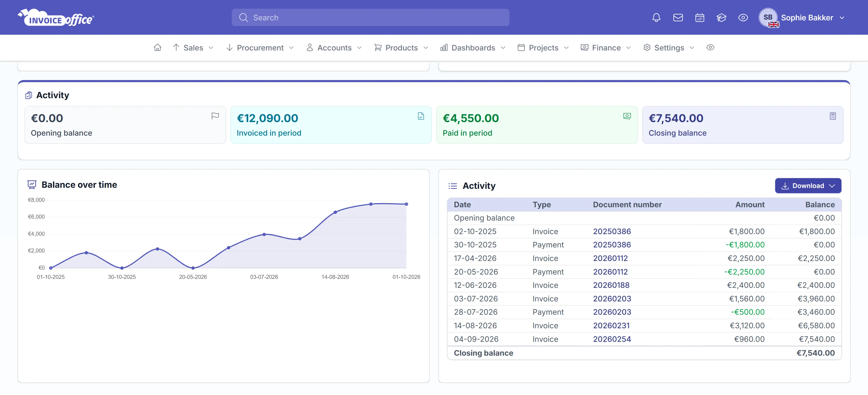This screenshot has height=395, width=868.
Task: Click the 04-09-2026 date cell
Action: tap(476, 339)
